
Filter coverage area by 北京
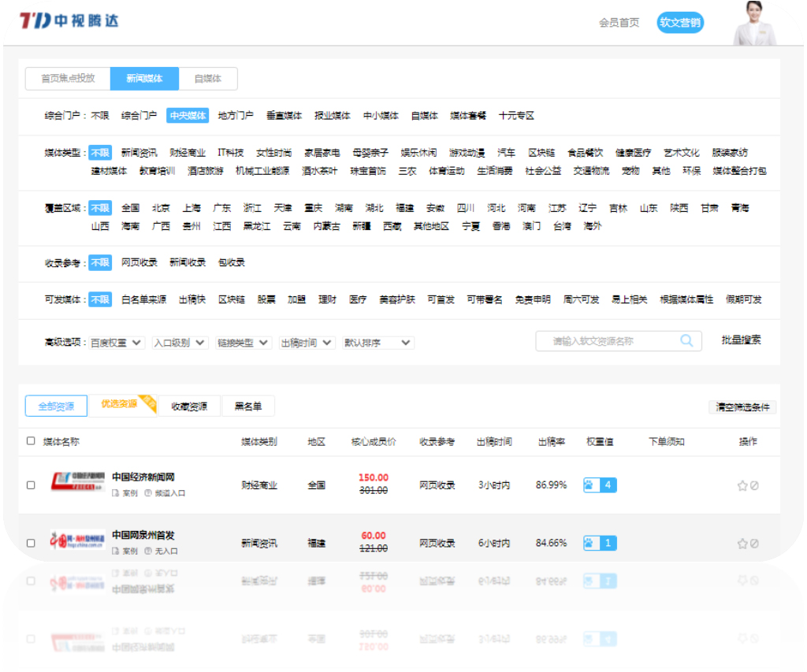coord(161,208)
